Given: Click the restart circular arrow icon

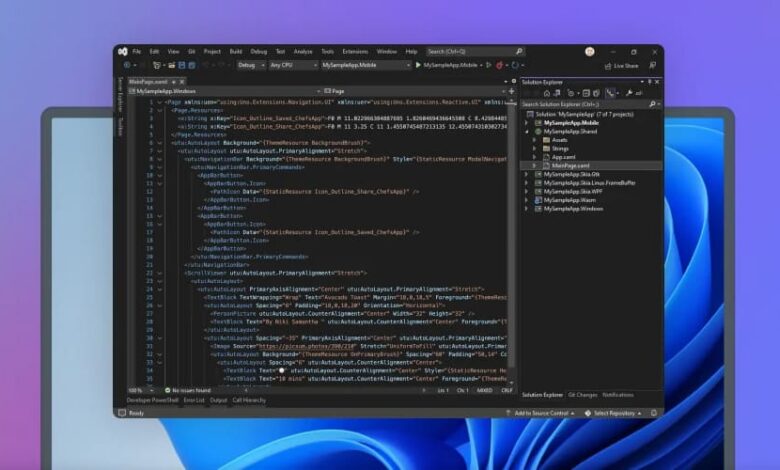Looking at the screenshot, I should pos(515,65).
